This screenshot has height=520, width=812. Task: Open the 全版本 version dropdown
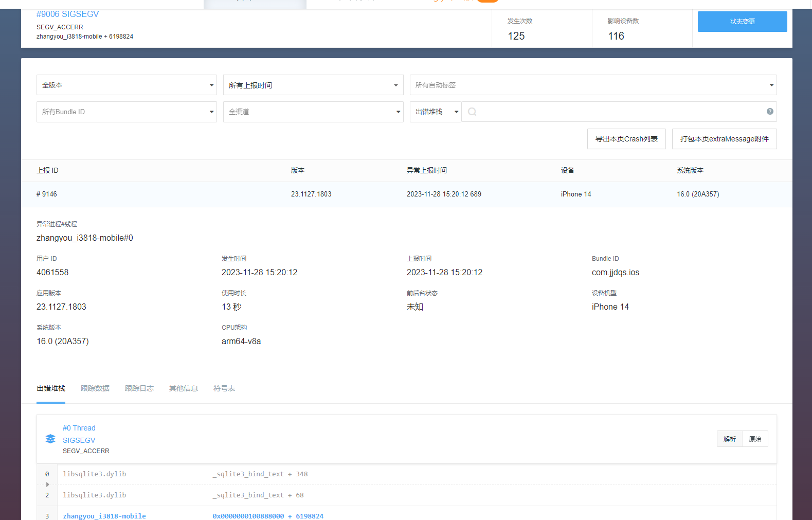[127, 85]
